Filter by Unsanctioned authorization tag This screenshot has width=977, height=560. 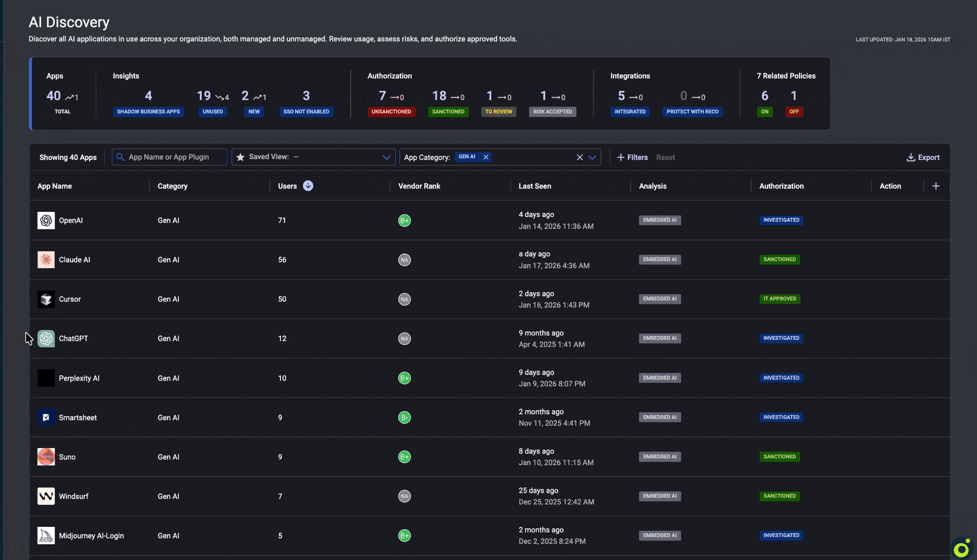391,112
